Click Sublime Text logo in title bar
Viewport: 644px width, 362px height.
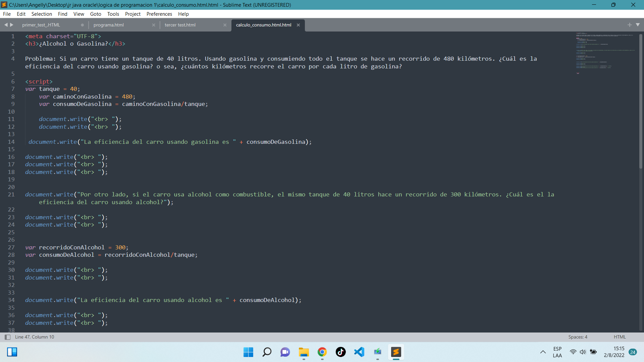(4, 5)
